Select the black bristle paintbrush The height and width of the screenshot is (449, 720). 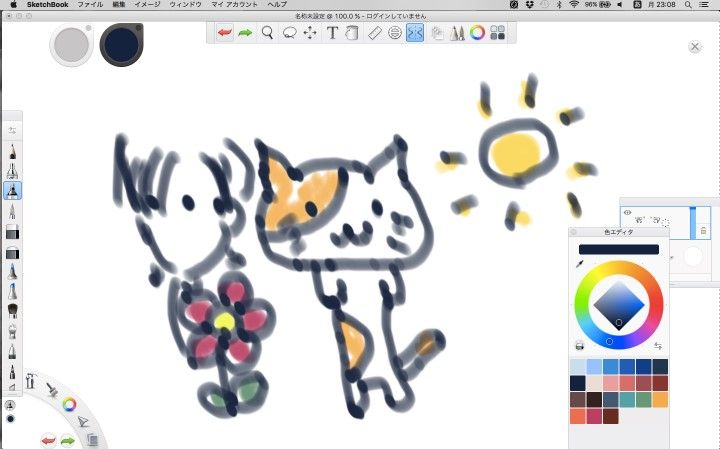coord(12,311)
